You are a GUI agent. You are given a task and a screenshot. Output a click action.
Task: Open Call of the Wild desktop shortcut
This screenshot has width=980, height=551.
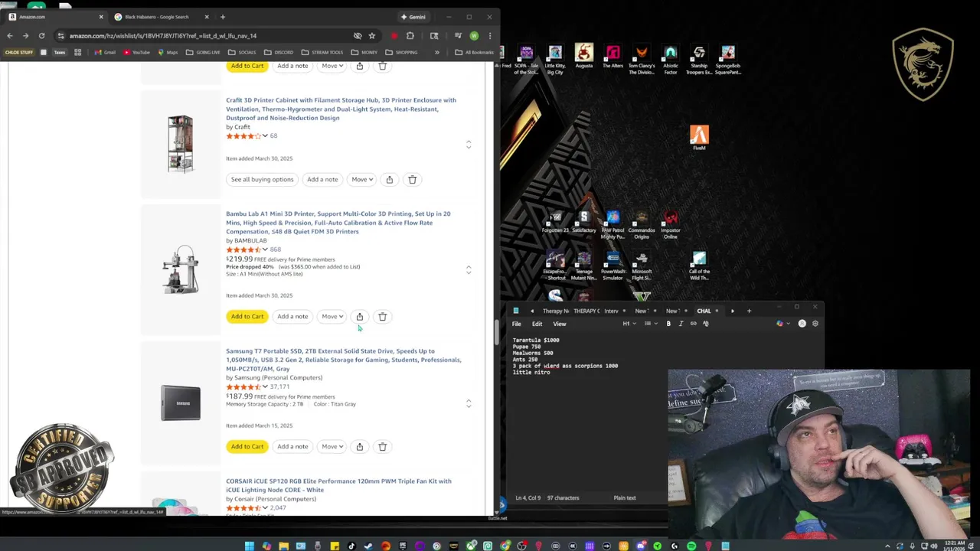[x=699, y=266]
